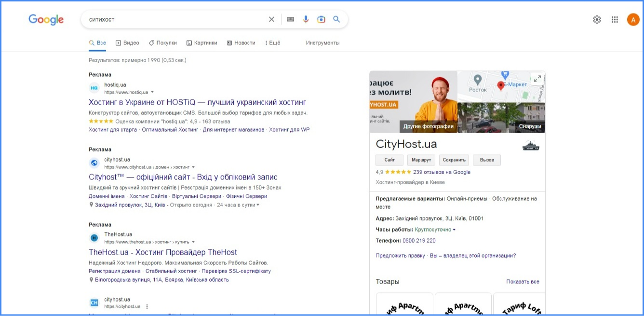The height and width of the screenshot is (316, 644).
Task: Click location pin icon of Західний провулок
Action: (91, 205)
